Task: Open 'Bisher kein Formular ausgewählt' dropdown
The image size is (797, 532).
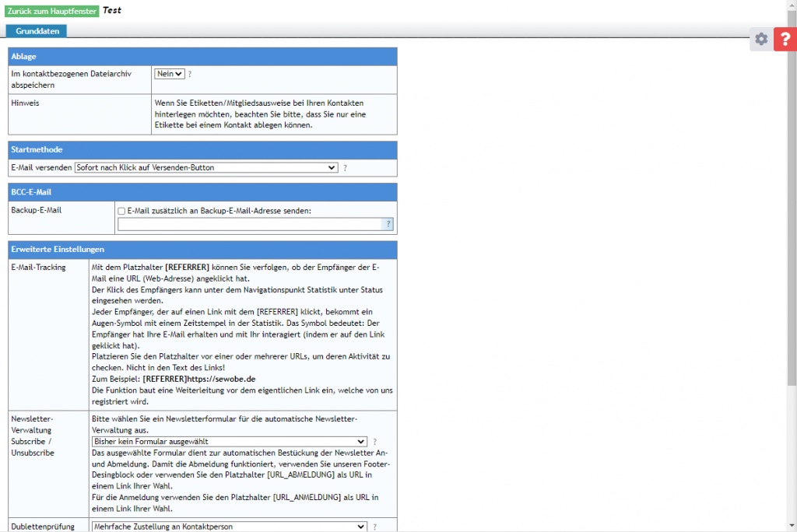Action: 229,442
